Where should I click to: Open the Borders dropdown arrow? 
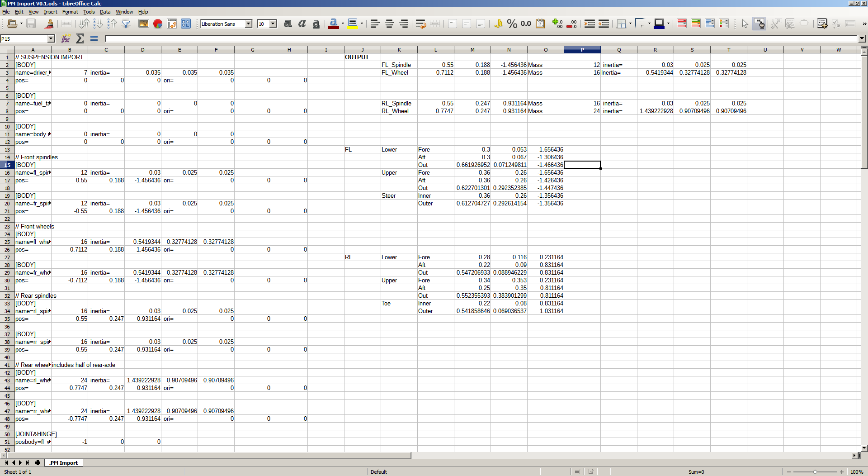tap(630, 24)
